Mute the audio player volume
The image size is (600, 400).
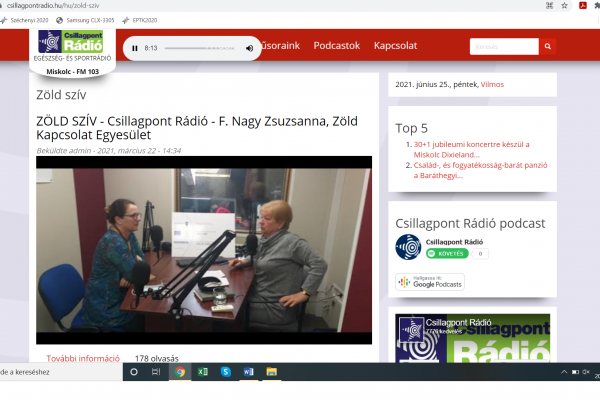pyautogui.click(x=249, y=48)
